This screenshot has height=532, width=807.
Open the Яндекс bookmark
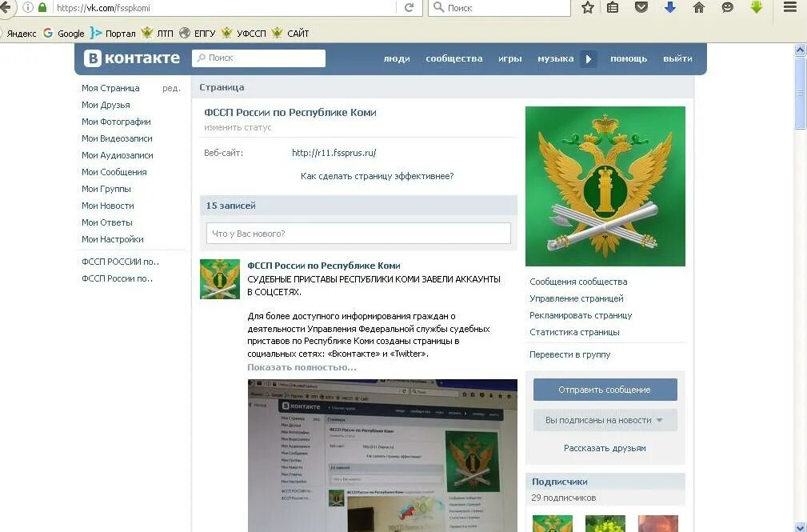tap(21, 34)
